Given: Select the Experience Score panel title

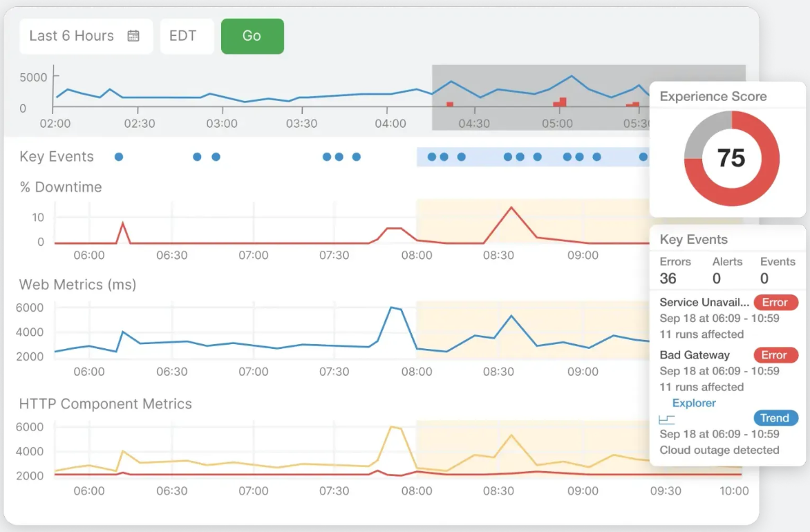Looking at the screenshot, I should 713,97.
